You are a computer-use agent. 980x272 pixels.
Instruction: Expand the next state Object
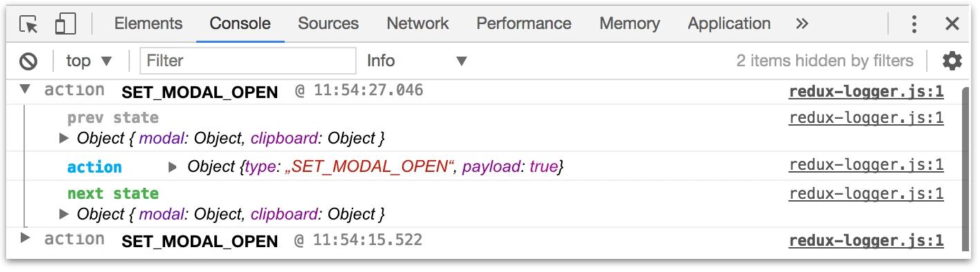point(64,214)
